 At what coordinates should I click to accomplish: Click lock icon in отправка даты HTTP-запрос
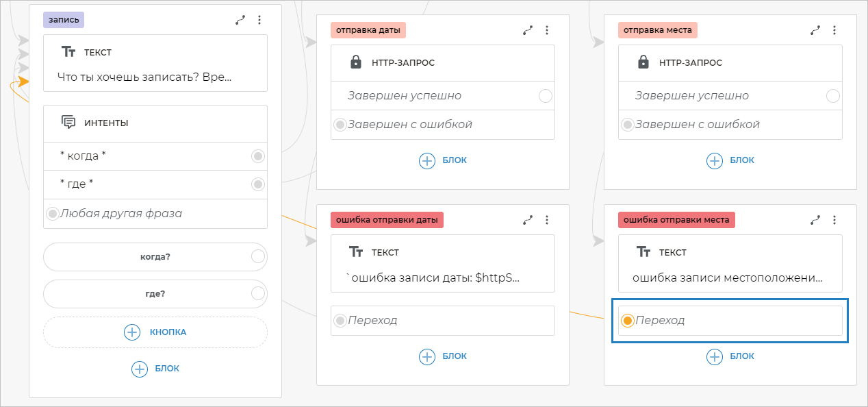(x=355, y=62)
